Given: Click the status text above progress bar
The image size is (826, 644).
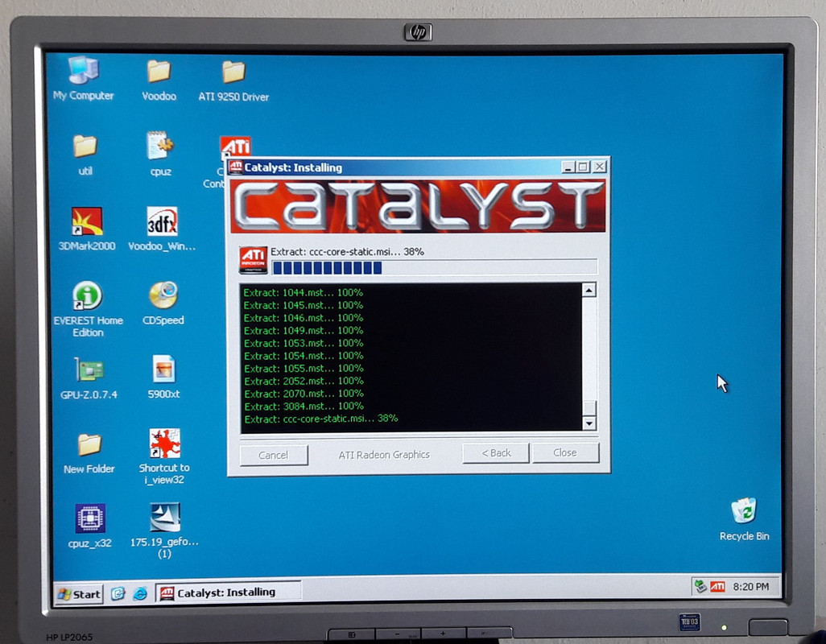Looking at the screenshot, I should [347, 252].
